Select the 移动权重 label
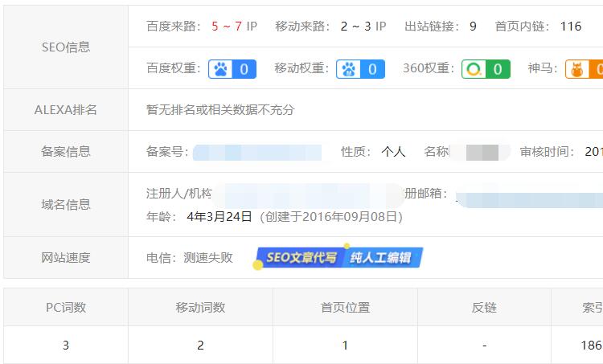The width and height of the screenshot is (603, 364). (x=301, y=68)
